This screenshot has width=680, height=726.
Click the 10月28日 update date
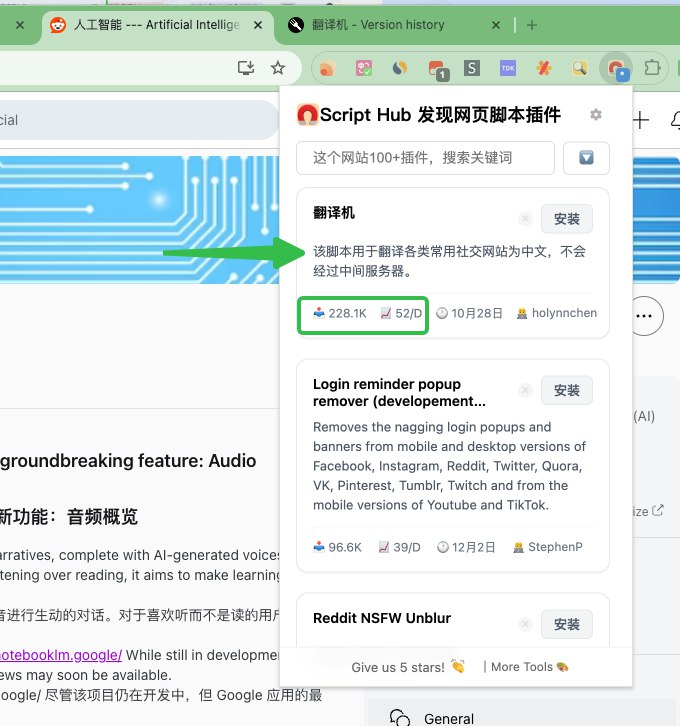[x=469, y=313]
